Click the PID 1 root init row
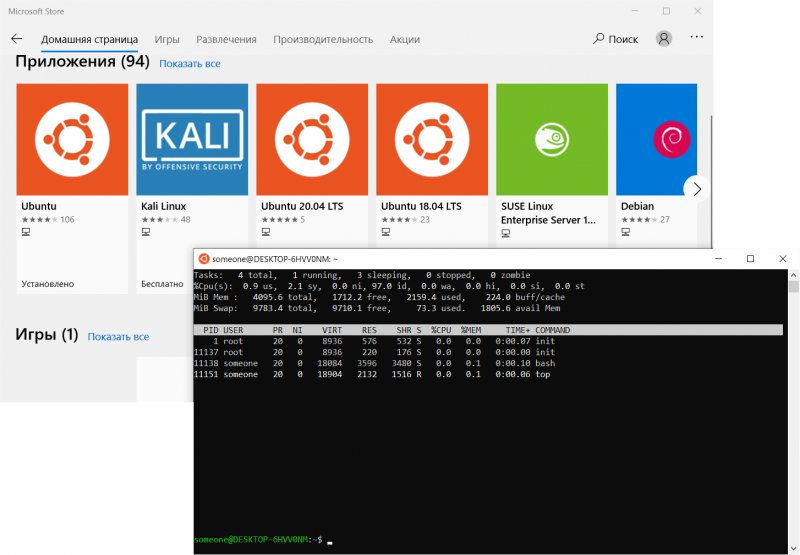This screenshot has height=555, width=800. (375, 341)
